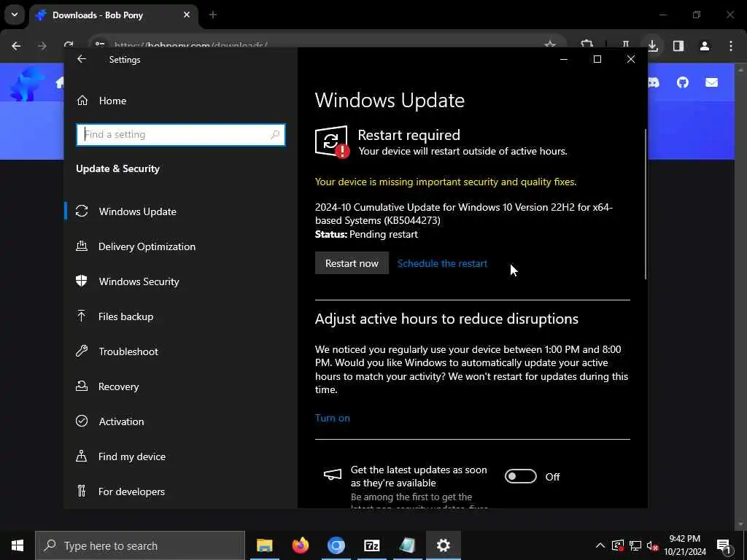The width and height of the screenshot is (747, 560).
Task: Click the taskbar search box
Action: click(139, 545)
